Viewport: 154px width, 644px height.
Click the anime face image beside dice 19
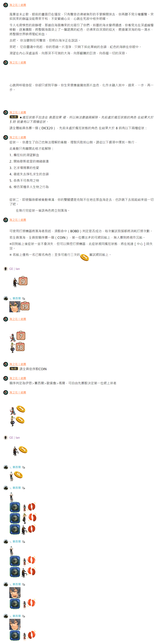pyautogui.click(x=15, y=307)
